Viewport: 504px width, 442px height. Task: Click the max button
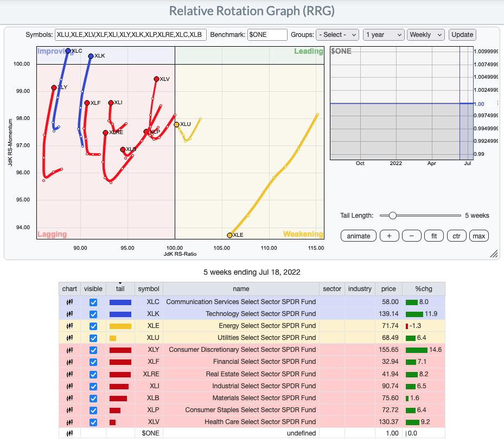click(x=479, y=236)
